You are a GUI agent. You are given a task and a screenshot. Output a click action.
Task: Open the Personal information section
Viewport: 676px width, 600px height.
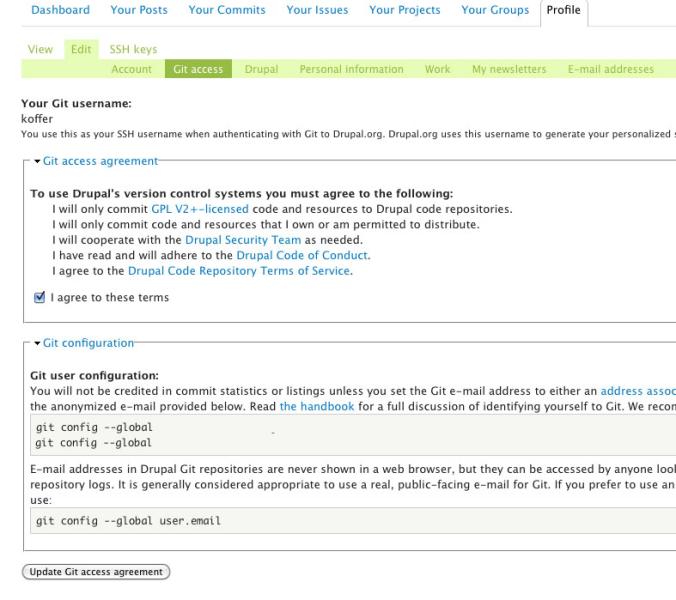351,69
